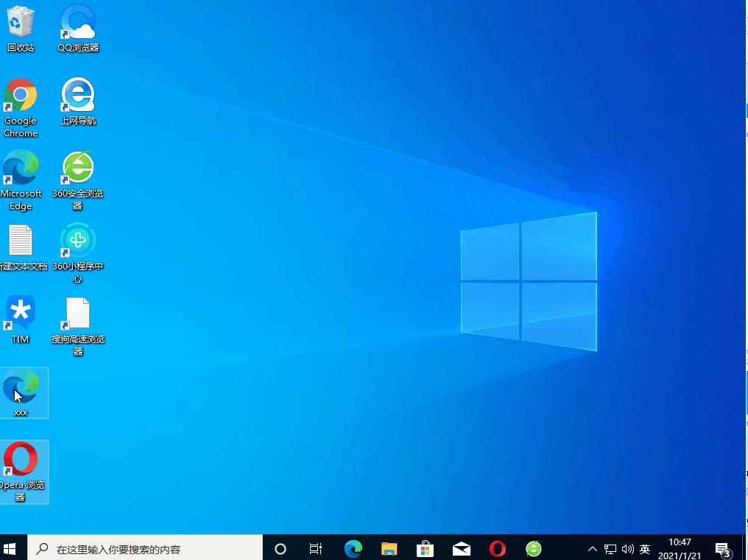Expand hidden system tray icons
This screenshot has height=560, width=748.
(x=592, y=548)
